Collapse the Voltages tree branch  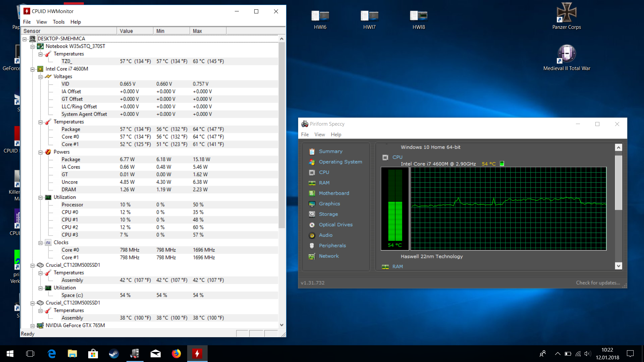41,77
